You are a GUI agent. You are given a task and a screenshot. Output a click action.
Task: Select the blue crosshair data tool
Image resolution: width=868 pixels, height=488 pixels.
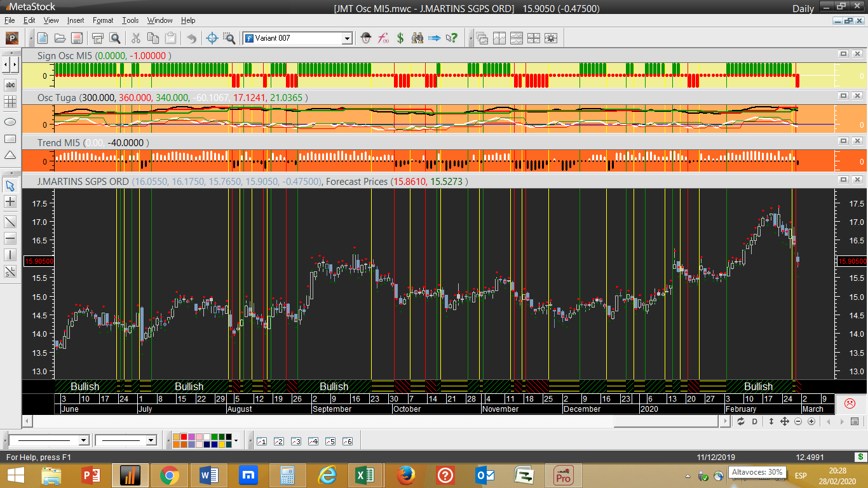(213, 38)
